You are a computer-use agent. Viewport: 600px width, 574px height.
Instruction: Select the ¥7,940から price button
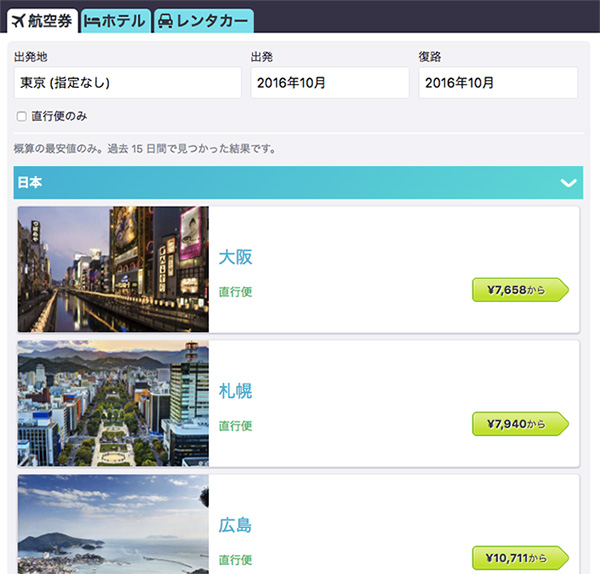(x=520, y=424)
